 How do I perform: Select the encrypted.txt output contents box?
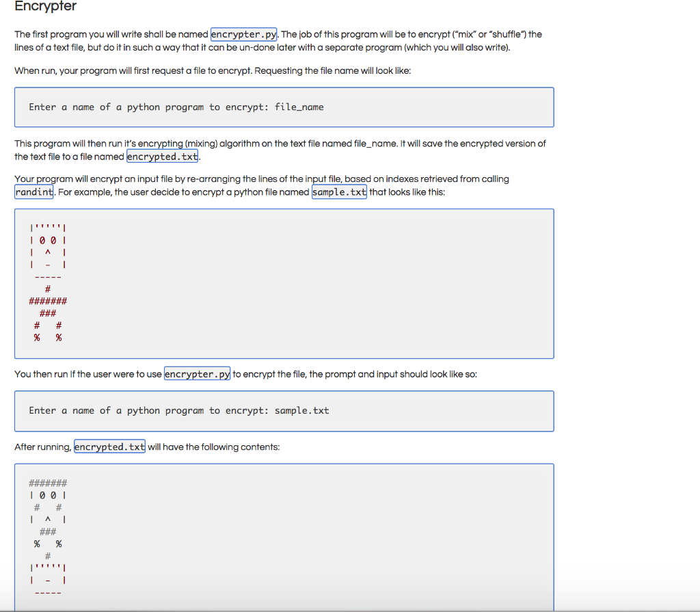284,537
